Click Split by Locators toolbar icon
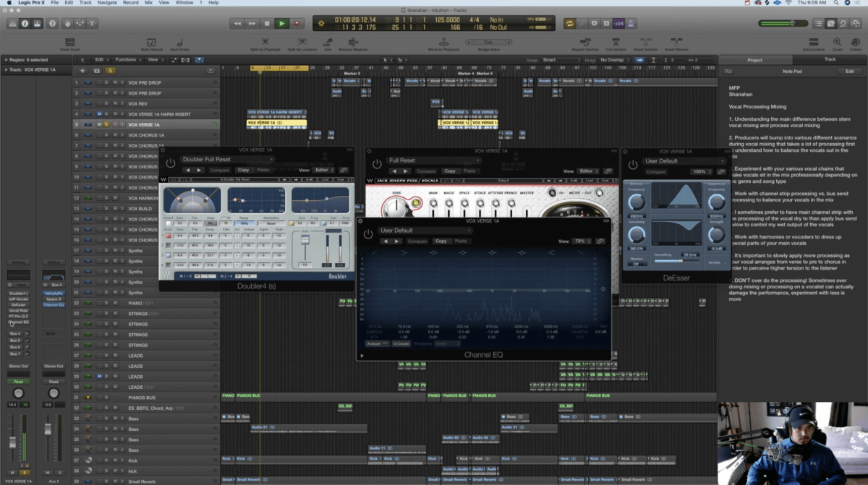Image resolution: width=868 pixels, height=485 pixels. coord(303,43)
